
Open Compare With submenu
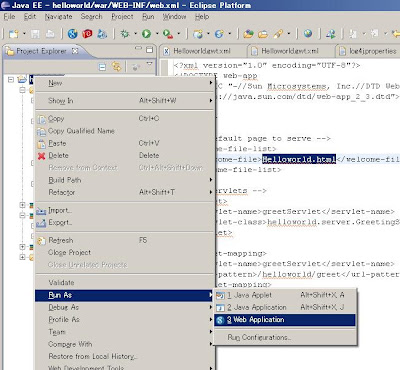(x=125, y=344)
